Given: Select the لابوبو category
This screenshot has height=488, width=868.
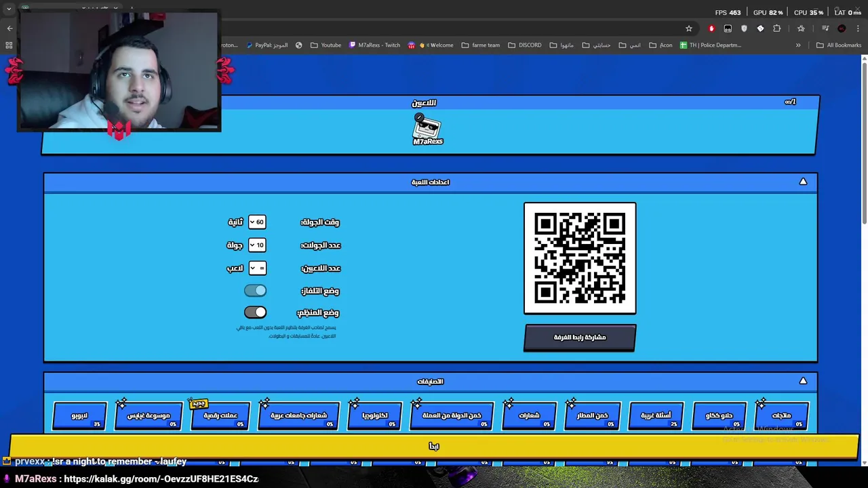Looking at the screenshot, I should tap(79, 415).
